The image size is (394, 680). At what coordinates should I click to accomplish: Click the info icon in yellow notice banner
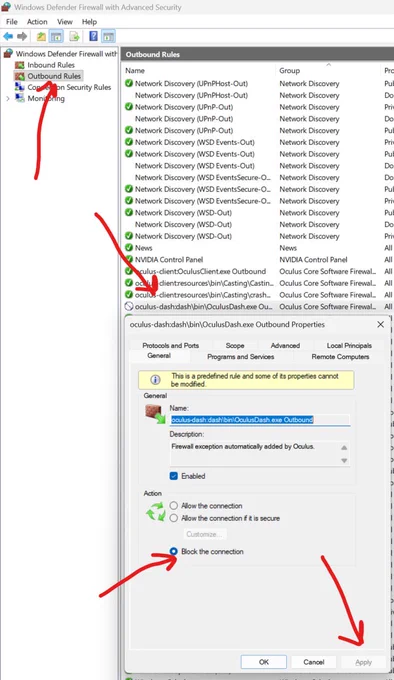155,380
